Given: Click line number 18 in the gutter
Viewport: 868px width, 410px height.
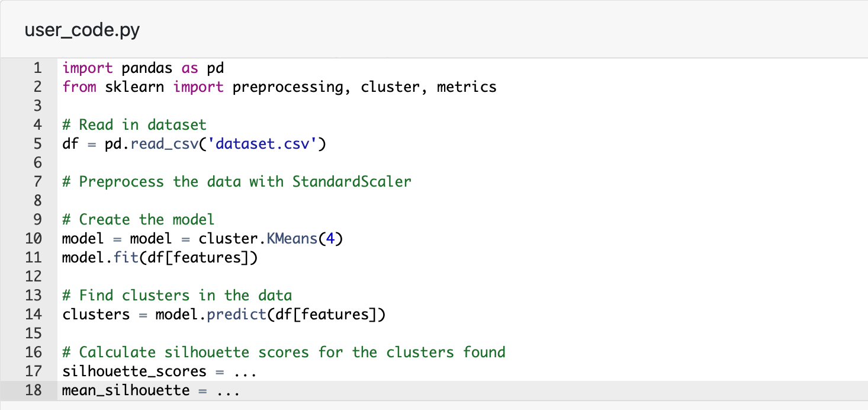Looking at the screenshot, I should point(34,390).
